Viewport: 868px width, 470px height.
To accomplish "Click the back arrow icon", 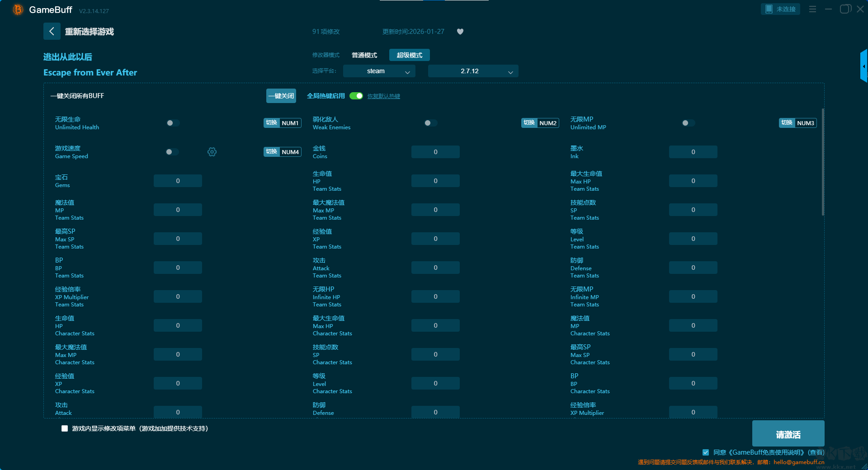I will click(x=52, y=31).
